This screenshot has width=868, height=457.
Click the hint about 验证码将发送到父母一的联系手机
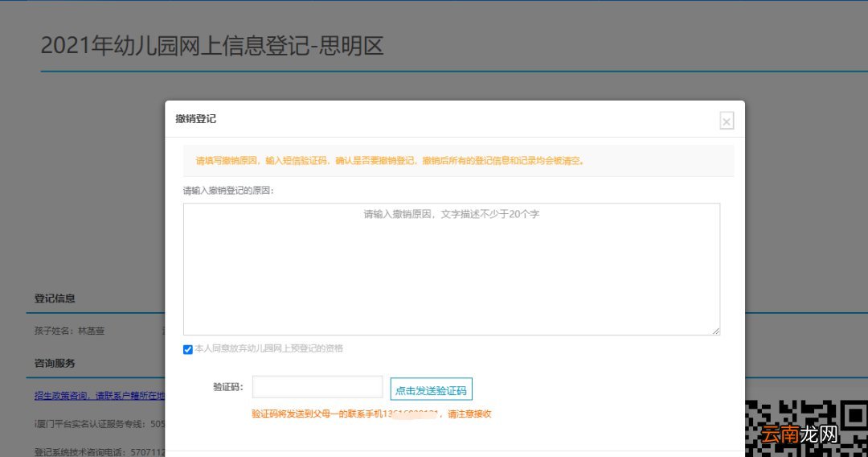[x=371, y=414]
